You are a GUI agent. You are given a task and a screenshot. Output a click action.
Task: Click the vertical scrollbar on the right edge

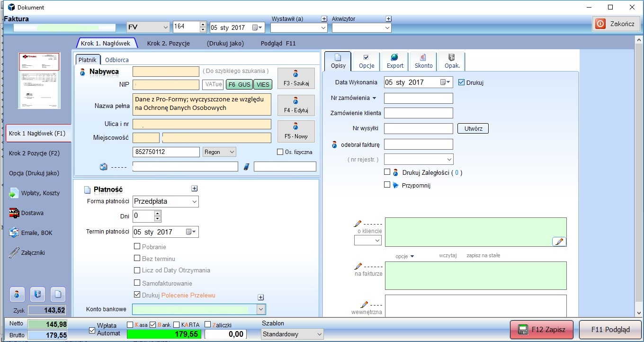click(x=639, y=175)
